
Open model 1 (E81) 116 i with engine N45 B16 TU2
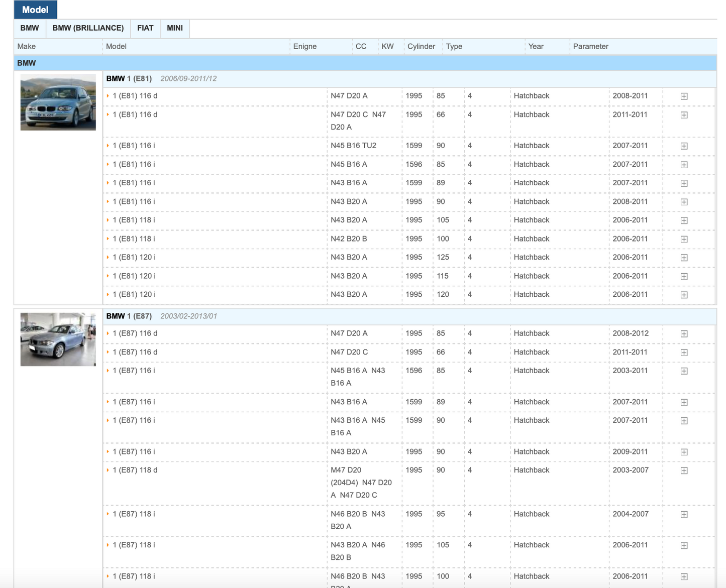point(134,145)
